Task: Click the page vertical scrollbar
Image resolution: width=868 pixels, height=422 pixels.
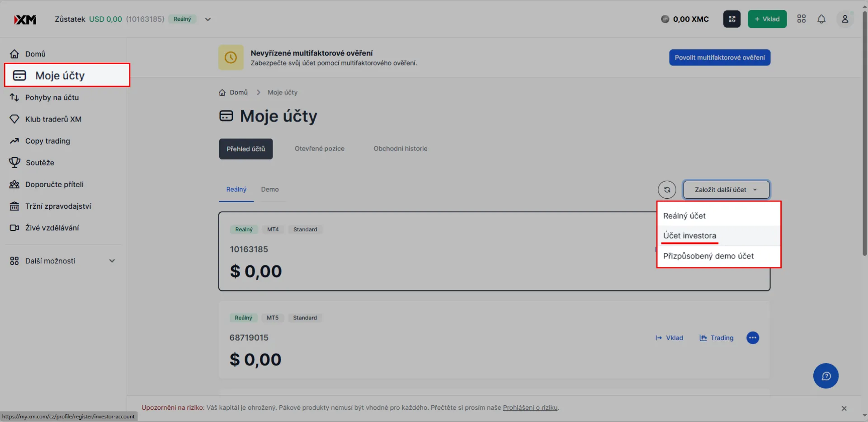Action: click(864, 136)
